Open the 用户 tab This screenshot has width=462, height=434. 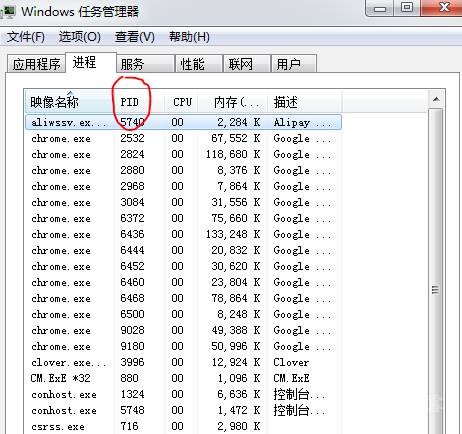coord(294,64)
